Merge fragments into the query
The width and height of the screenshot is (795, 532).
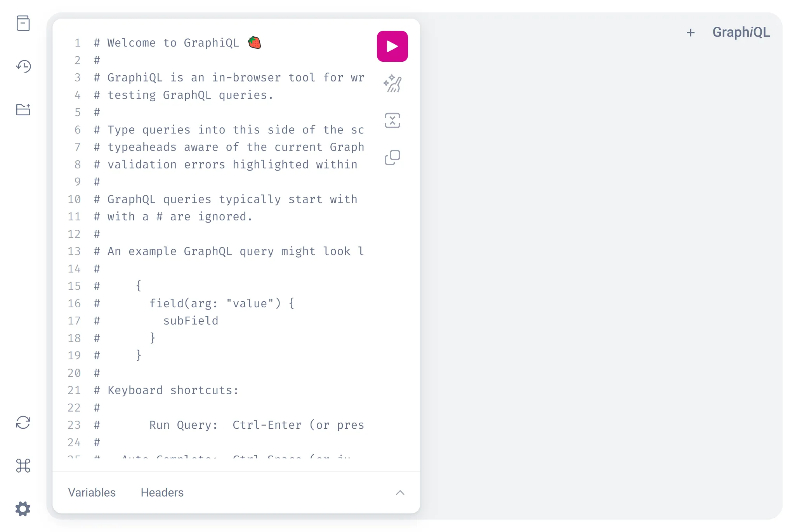[392, 120]
